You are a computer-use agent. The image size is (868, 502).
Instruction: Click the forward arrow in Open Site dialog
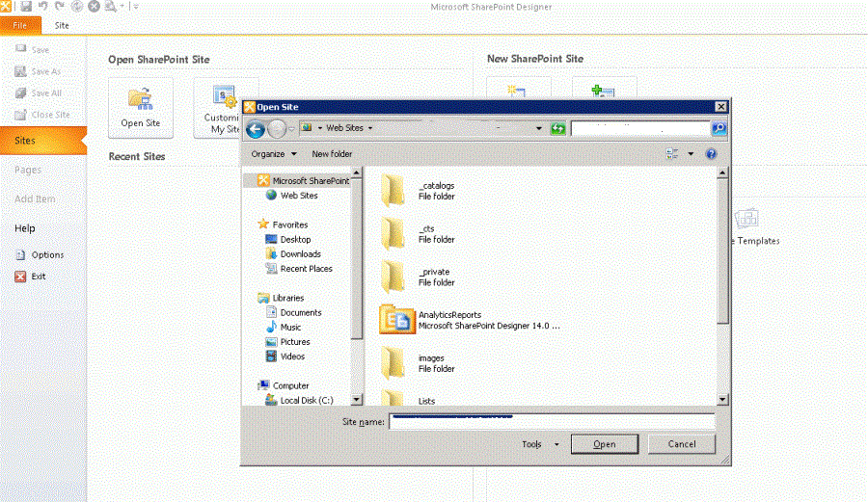[x=277, y=129]
